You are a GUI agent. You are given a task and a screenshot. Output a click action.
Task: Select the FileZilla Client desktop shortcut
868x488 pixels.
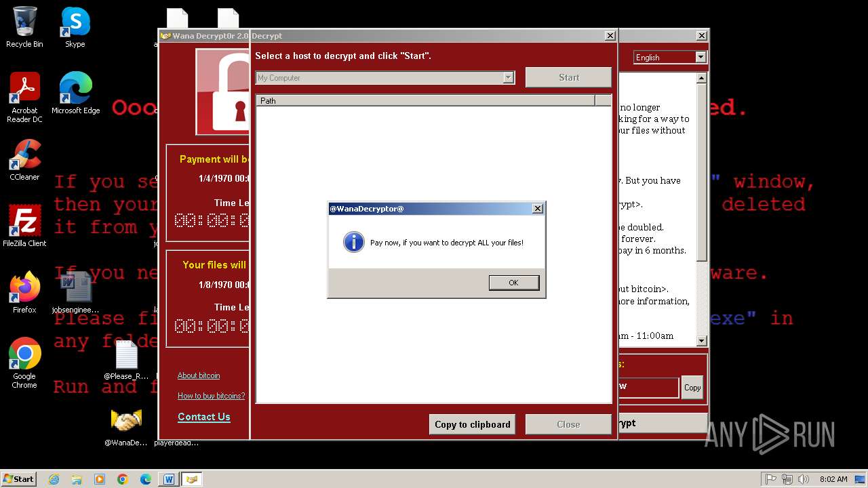(x=24, y=227)
